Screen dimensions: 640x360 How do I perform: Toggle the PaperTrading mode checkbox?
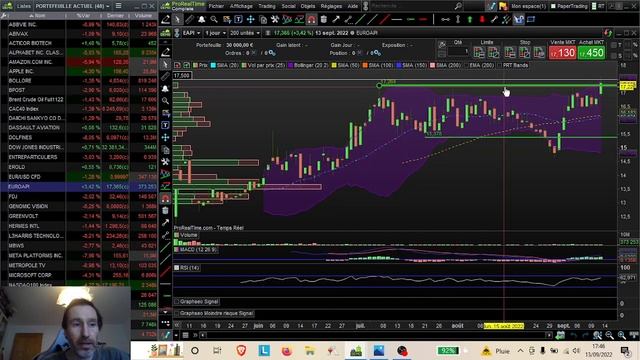tap(553, 6)
